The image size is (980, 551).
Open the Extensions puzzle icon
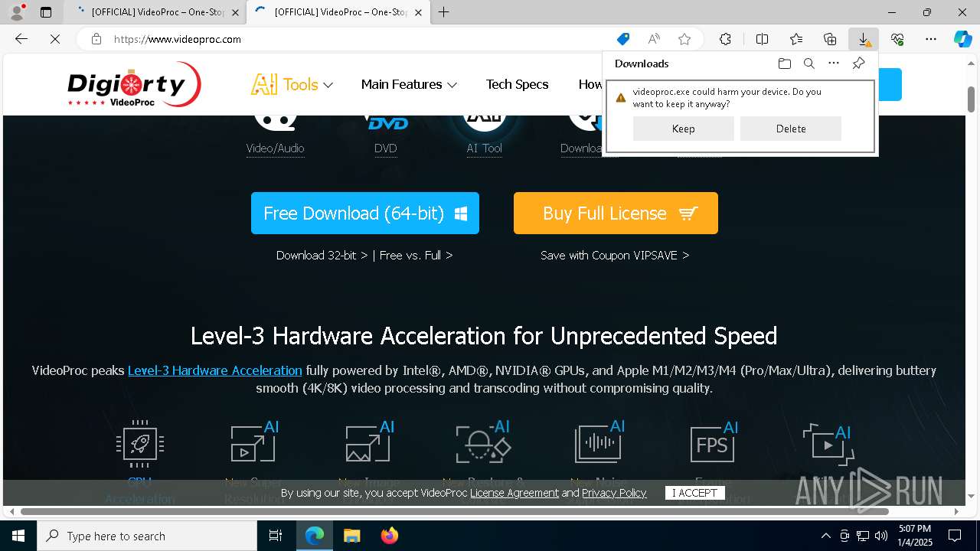pyautogui.click(x=725, y=39)
